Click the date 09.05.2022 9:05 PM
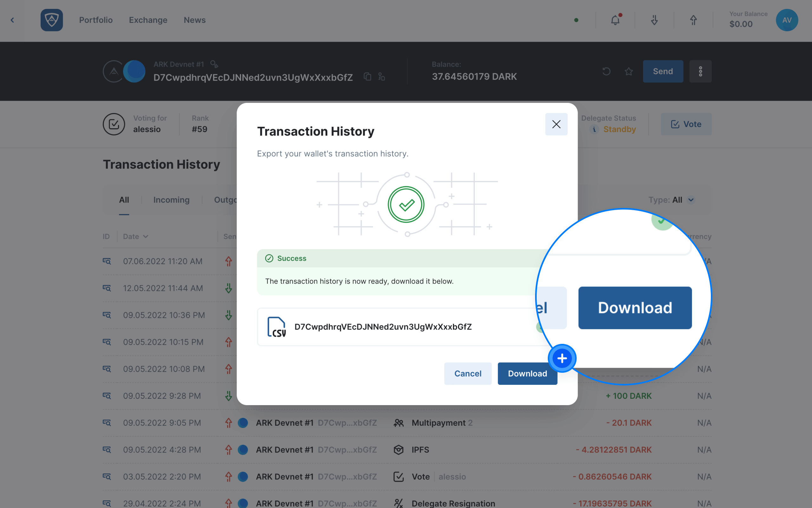 click(x=162, y=423)
